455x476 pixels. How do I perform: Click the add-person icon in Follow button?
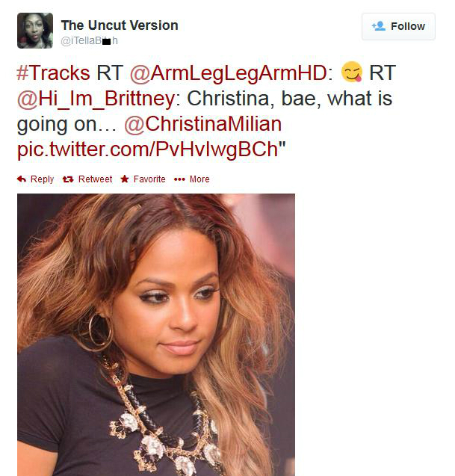379,26
